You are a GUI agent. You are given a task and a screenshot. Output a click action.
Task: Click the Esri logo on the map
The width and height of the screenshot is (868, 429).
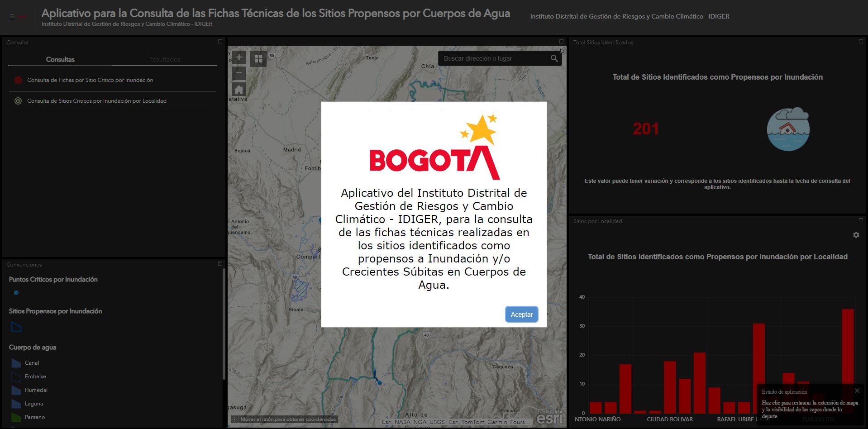point(550,417)
